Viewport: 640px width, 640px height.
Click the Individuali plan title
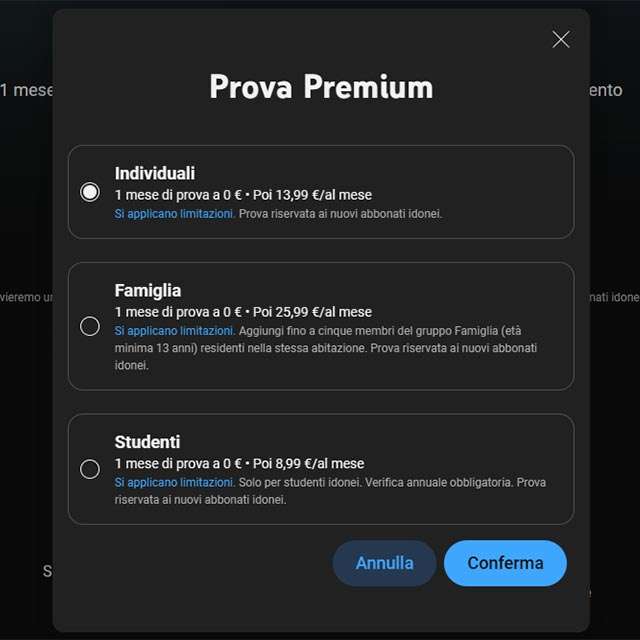click(x=155, y=173)
